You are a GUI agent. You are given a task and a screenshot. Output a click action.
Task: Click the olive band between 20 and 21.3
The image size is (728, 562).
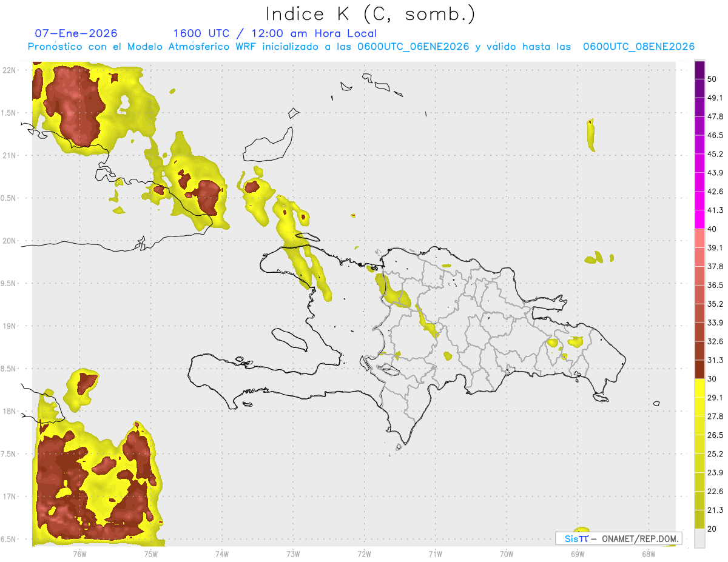[x=699, y=519]
